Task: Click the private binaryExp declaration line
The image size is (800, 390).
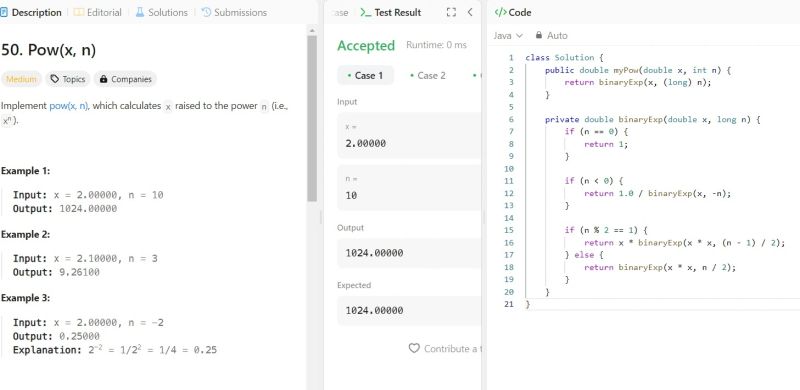Action: point(653,119)
